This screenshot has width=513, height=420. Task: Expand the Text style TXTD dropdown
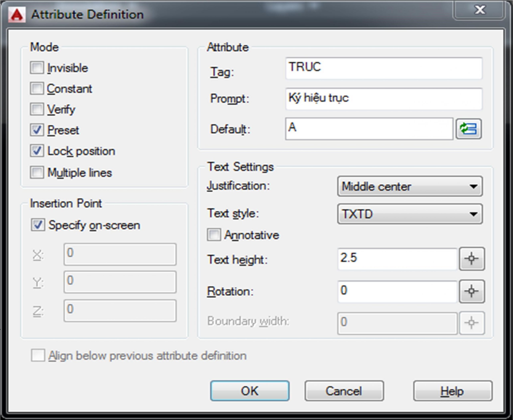pyautogui.click(x=409, y=214)
